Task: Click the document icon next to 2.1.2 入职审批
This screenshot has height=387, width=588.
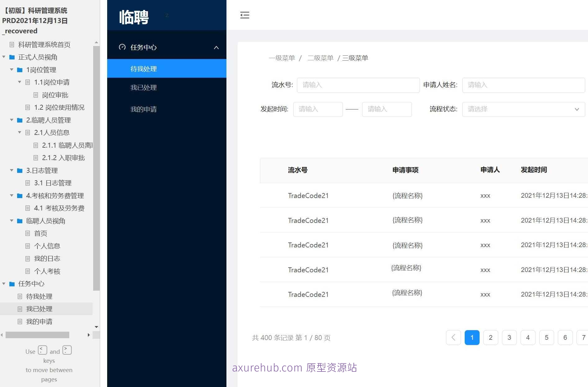Action: [35, 158]
